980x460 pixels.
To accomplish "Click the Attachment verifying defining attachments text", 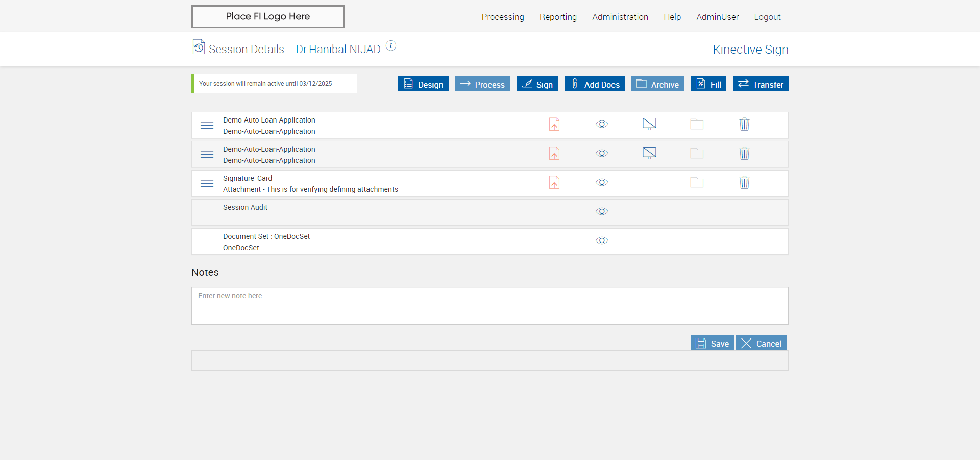I will 310,189.
